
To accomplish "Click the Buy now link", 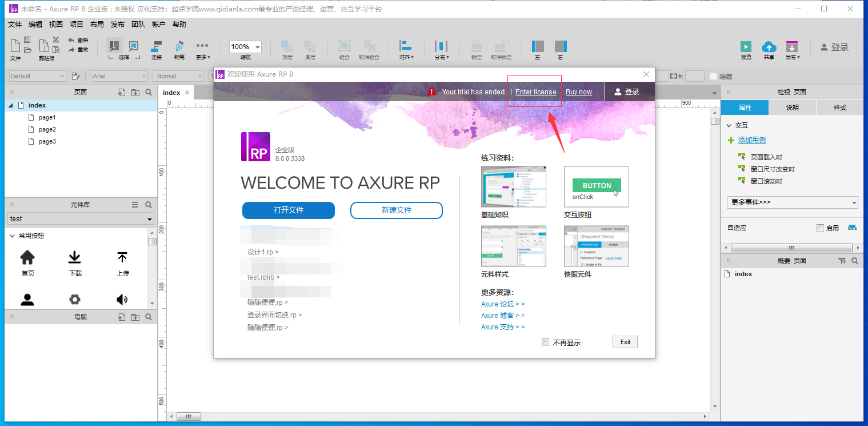I will point(579,92).
